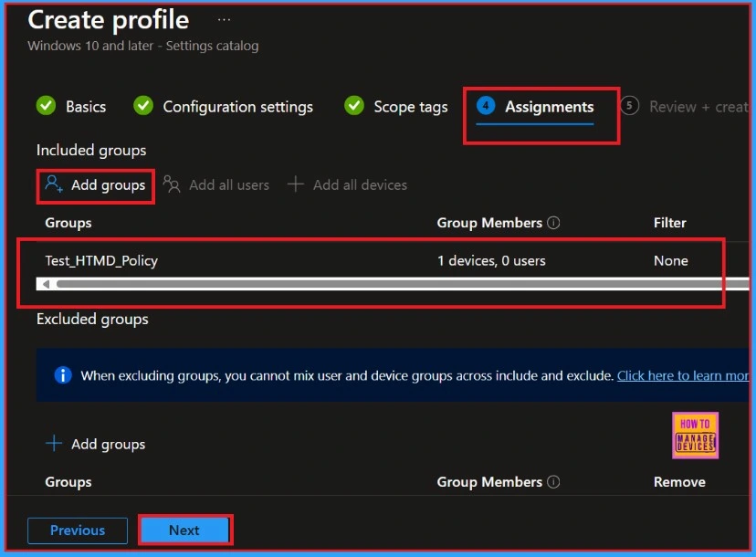
Task: Go to the Basics step
Action: (x=71, y=106)
